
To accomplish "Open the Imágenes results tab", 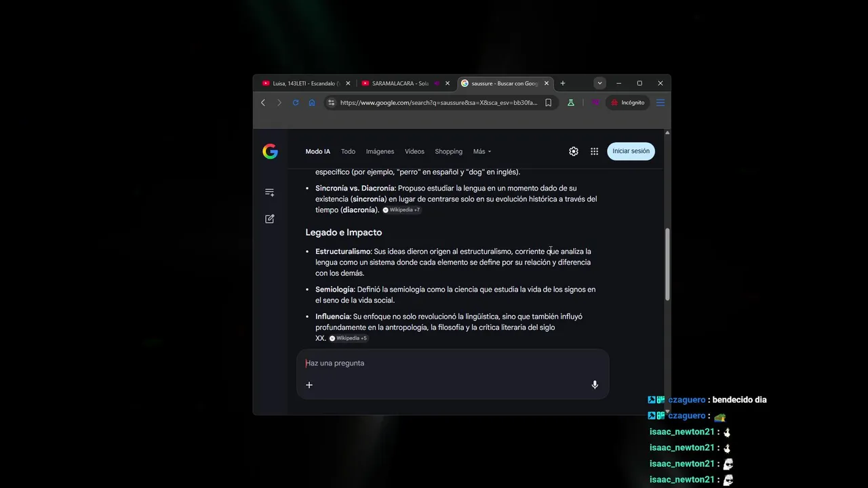I will click(x=380, y=152).
